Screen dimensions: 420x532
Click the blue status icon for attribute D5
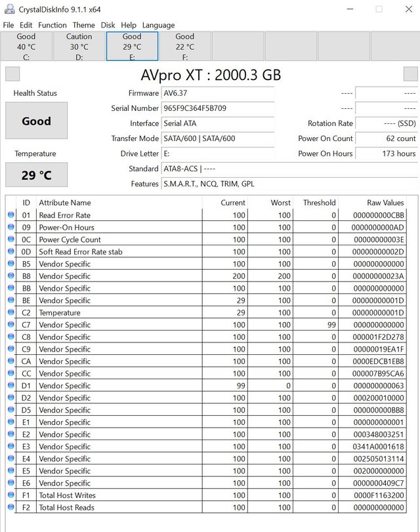(11, 409)
